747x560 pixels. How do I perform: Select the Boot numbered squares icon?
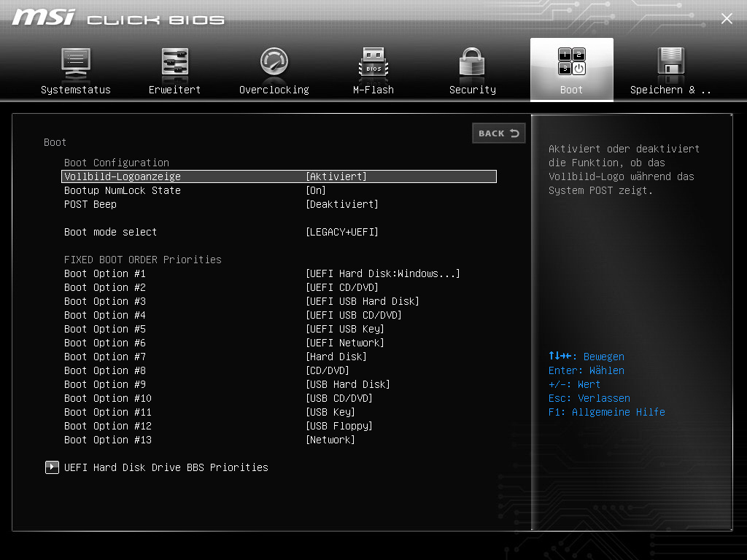(x=572, y=62)
